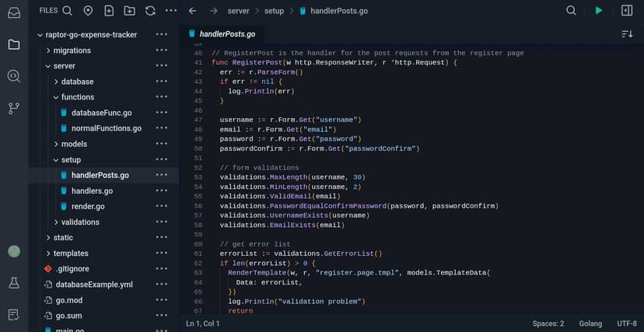Open databaseFunc.go from the tree

coord(101,113)
